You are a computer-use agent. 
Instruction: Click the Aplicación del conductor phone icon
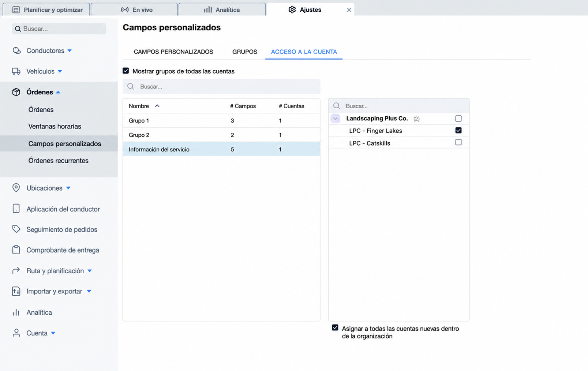click(16, 209)
